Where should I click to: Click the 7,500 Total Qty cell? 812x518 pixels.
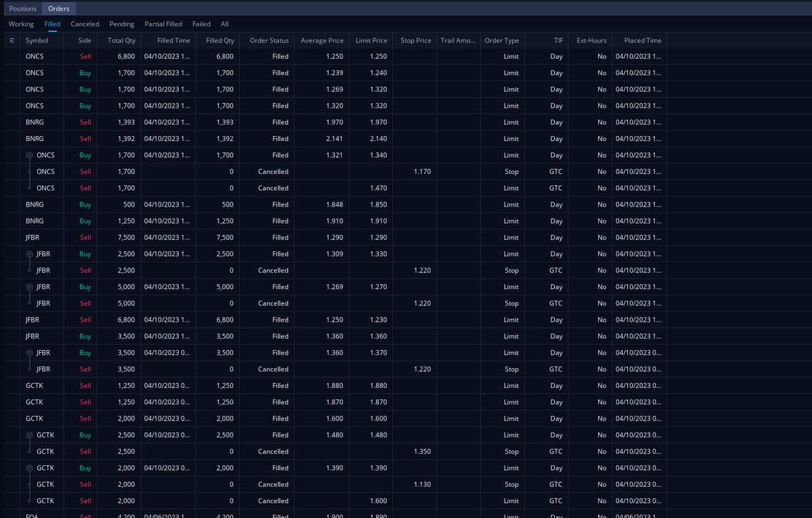coord(126,238)
